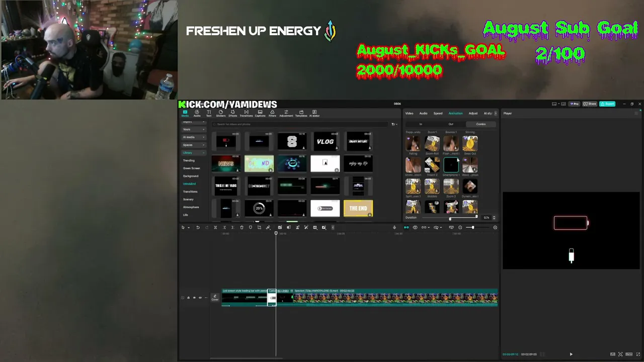Toggle auto snapping in the timeline toolbar

coord(415,228)
